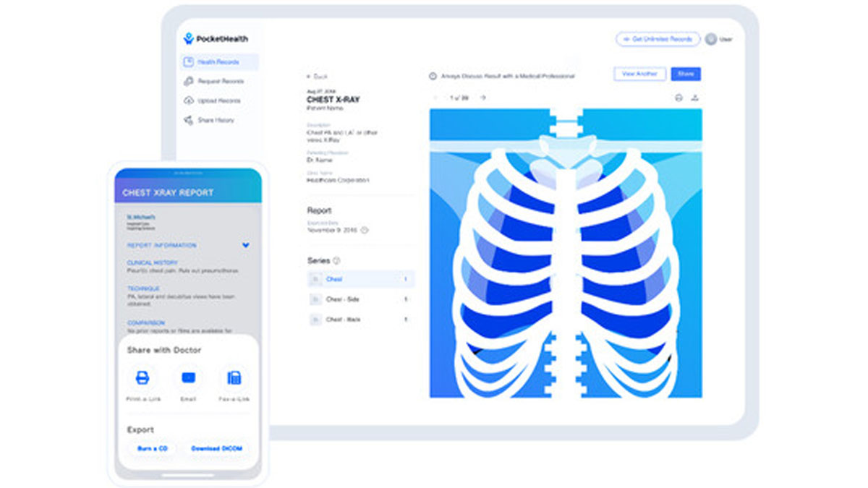Click the blue Share button

(x=686, y=74)
